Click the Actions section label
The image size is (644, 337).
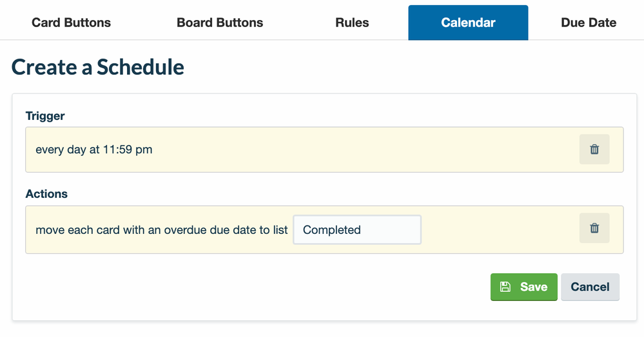coord(46,194)
